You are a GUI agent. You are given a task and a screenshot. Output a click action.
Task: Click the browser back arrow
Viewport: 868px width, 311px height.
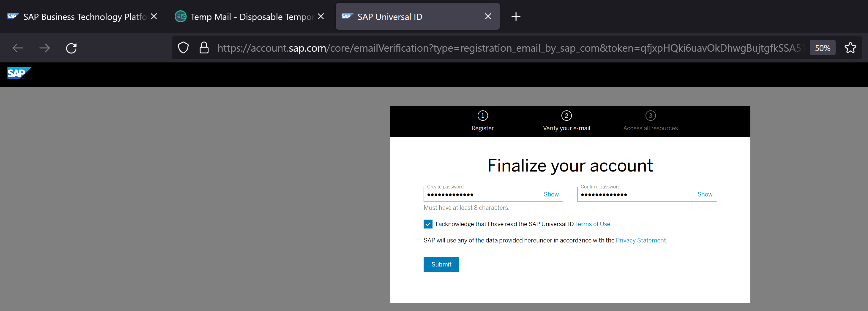18,48
